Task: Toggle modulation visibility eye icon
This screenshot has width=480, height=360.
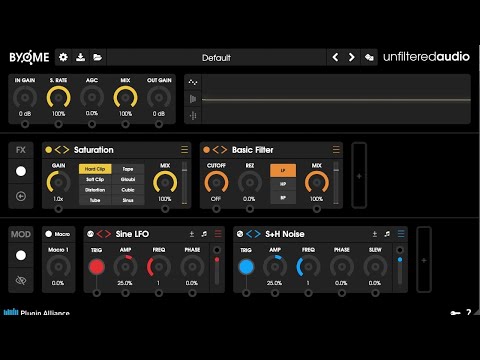Action: point(21,280)
